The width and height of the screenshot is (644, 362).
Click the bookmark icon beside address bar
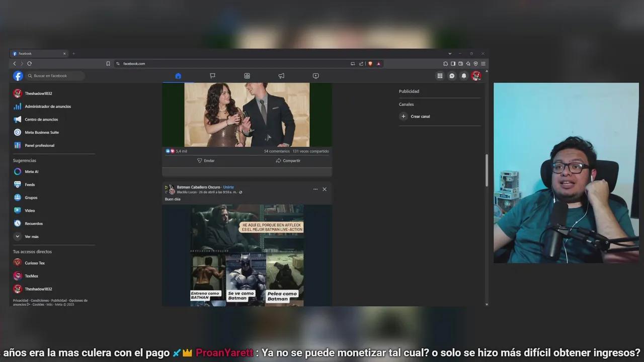108,63
